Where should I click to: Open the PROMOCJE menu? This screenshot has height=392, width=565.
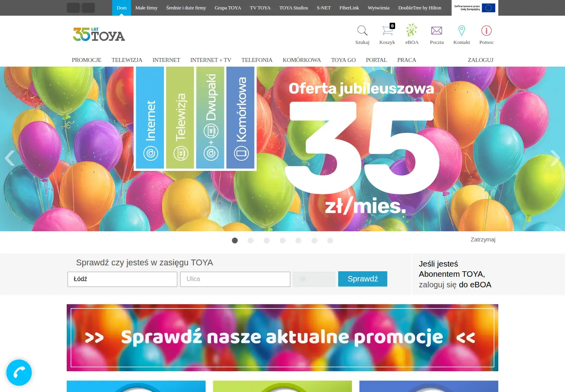pyautogui.click(x=87, y=60)
